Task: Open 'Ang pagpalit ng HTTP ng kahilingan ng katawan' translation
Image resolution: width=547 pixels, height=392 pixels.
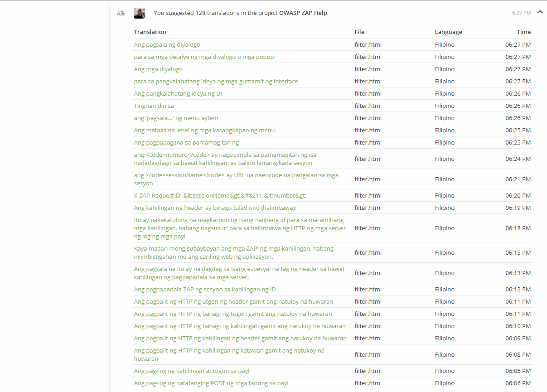Action: [229, 354]
